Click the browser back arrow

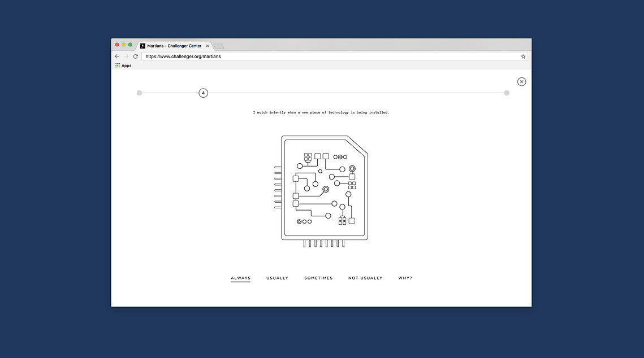tap(117, 56)
